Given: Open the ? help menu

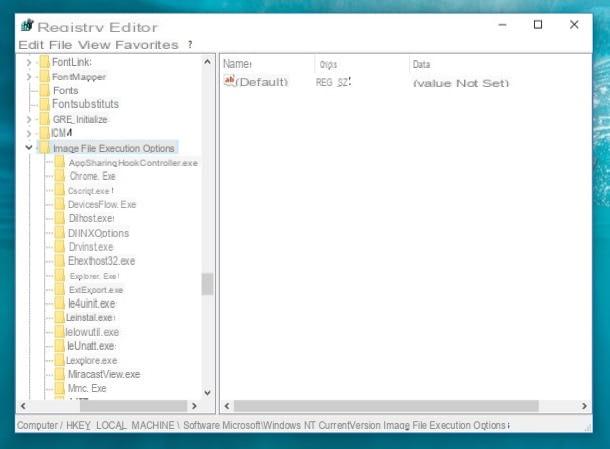Looking at the screenshot, I should [x=190, y=45].
